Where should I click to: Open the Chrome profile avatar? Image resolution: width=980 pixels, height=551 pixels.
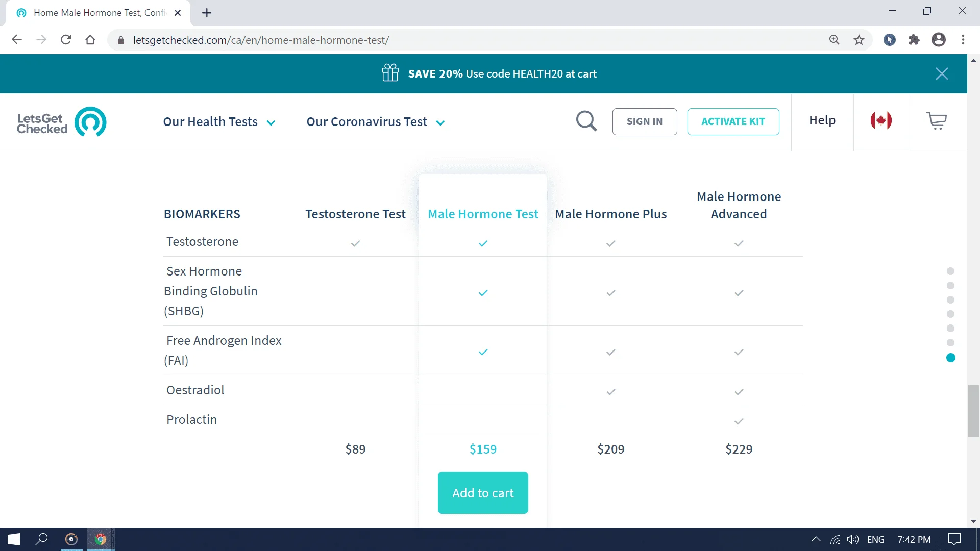click(939, 40)
